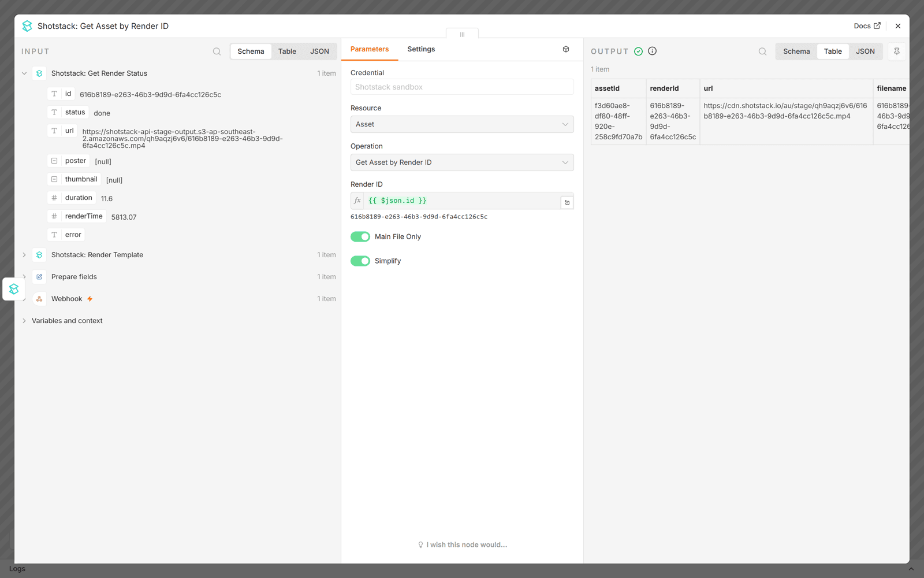Search the input panel data
The height and width of the screenshot is (578, 924).
(x=217, y=51)
